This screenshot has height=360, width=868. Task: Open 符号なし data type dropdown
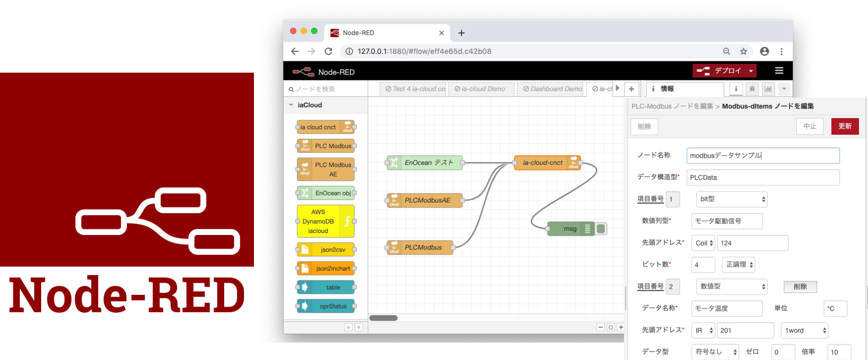(715, 352)
